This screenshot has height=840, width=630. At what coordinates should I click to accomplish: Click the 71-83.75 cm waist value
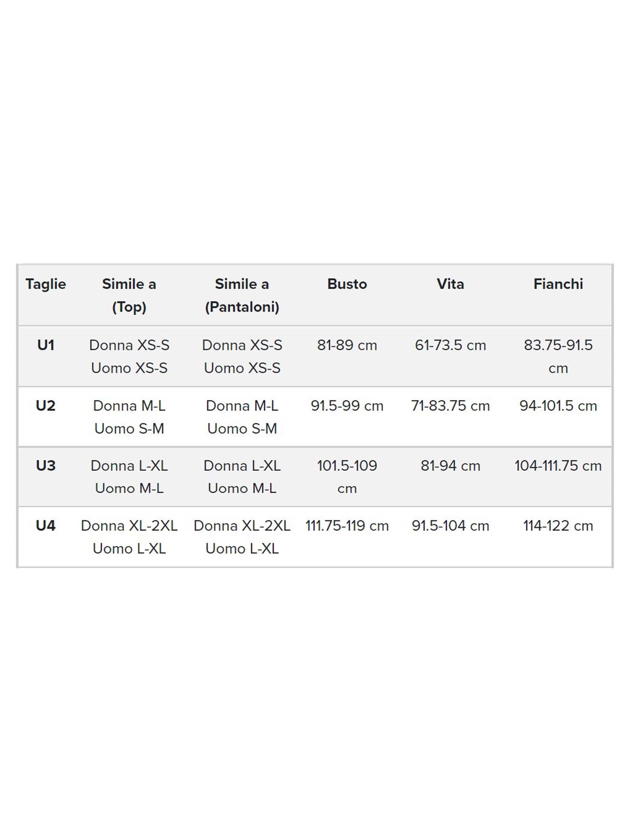coord(450,406)
